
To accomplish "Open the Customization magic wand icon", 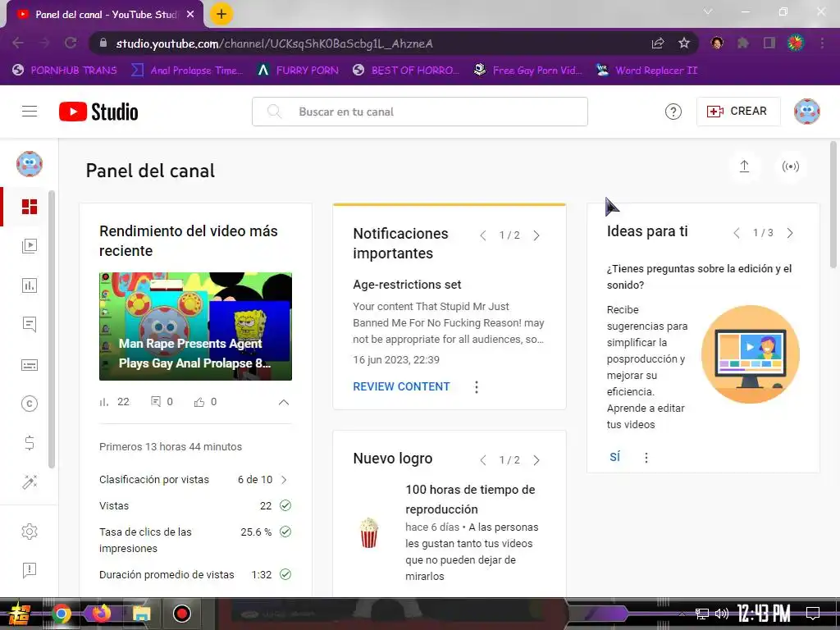I will coord(30,482).
